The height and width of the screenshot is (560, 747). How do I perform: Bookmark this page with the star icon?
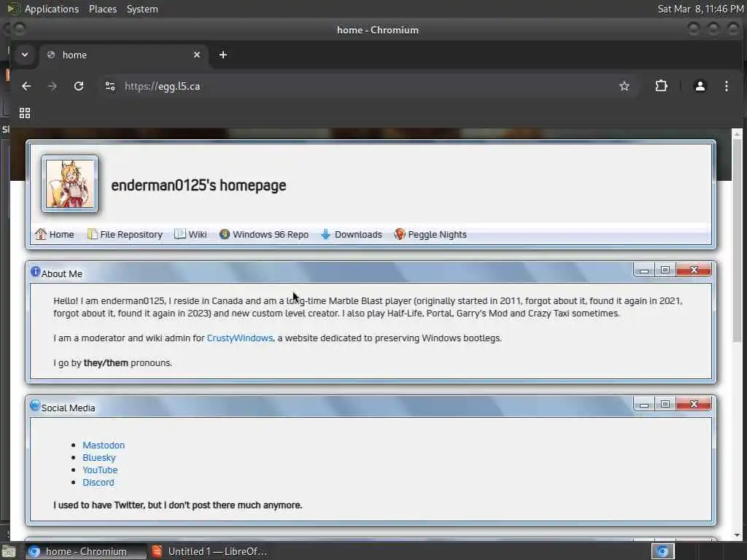point(624,86)
